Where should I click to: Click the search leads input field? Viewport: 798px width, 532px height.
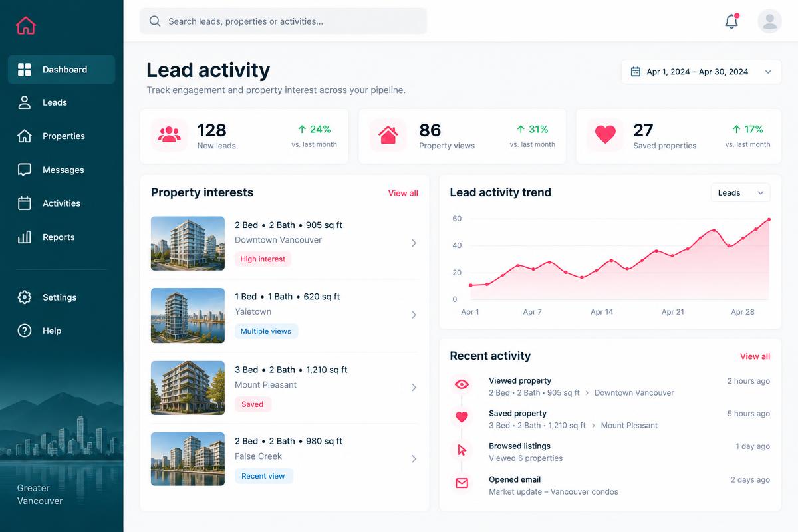tap(283, 21)
